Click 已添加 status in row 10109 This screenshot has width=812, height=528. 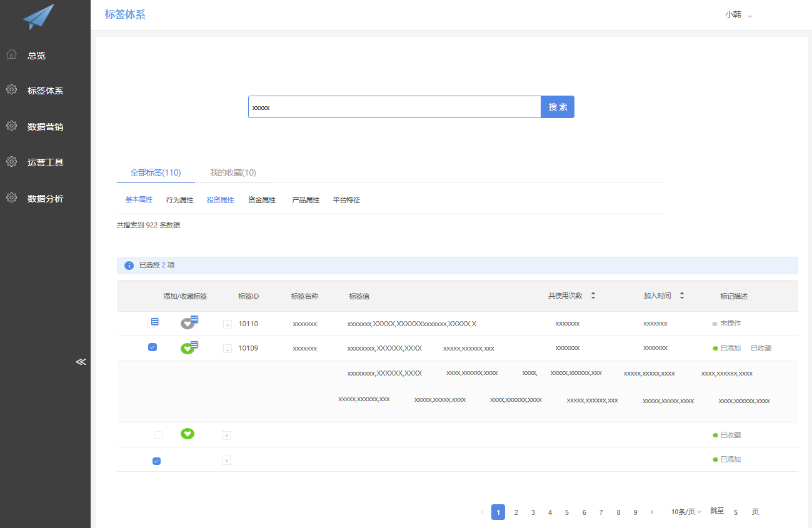(x=730, y=348)
